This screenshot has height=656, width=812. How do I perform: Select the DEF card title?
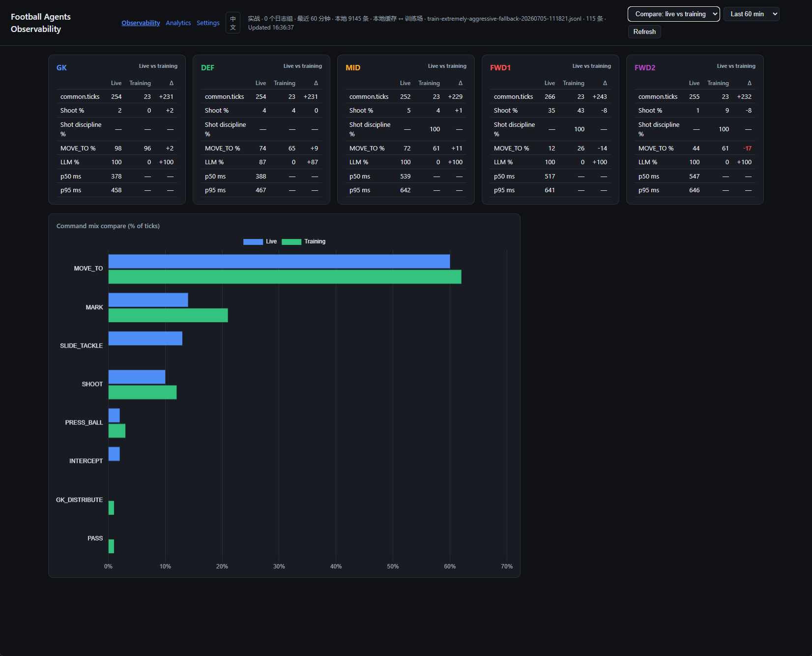(x=207, y=68)
